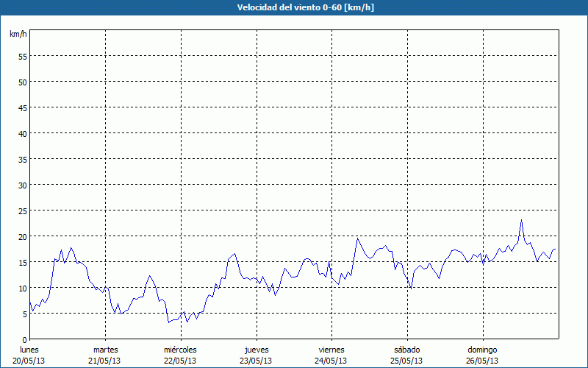Click the lowest point of the blue line
Image resolution: width=588 pixels, height=368 pixels.
click(168, 322)
